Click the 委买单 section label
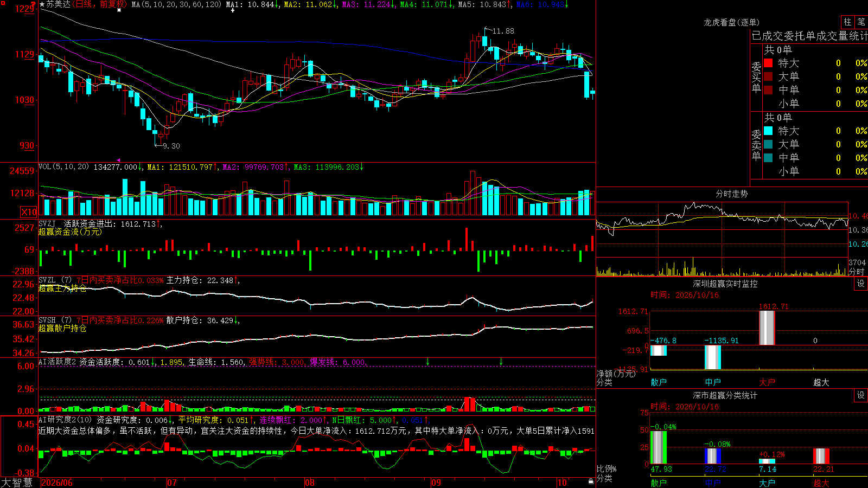This screenshot has width=868, height=488. (756, 78)
